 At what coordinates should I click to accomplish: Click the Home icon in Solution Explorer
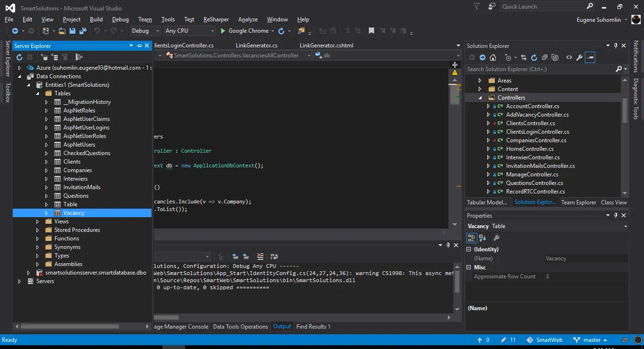tap(493, 57)
